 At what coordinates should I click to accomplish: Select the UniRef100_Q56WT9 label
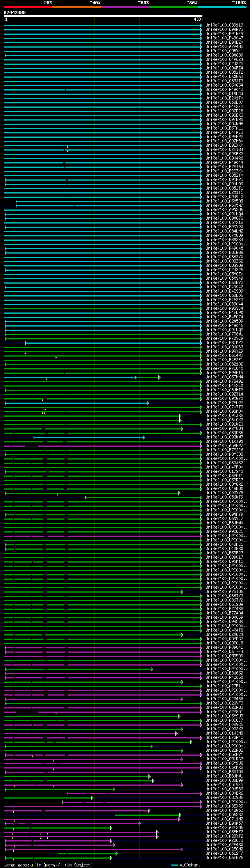(x=224, y=497)
